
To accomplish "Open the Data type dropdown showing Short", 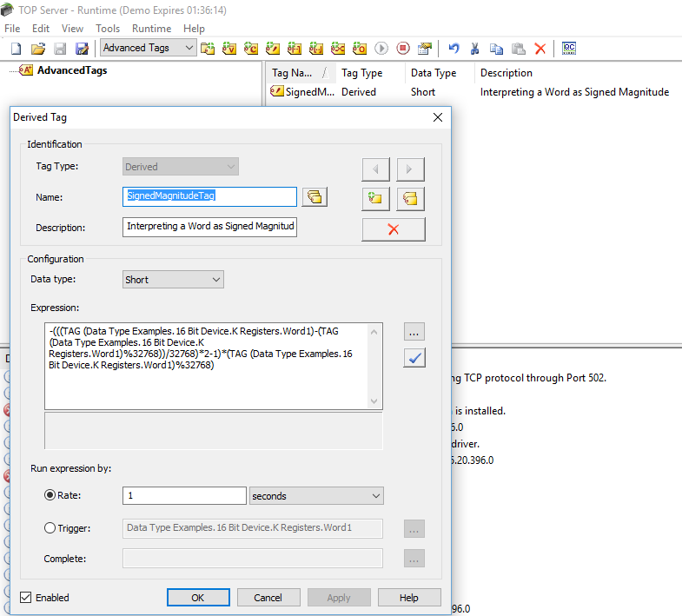I will click(173, 280).
